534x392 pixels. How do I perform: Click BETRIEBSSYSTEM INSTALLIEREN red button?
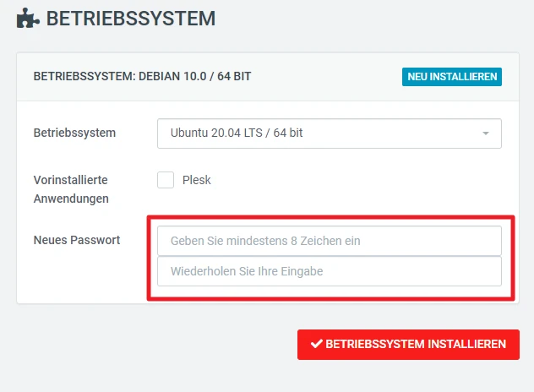(408, 345)
